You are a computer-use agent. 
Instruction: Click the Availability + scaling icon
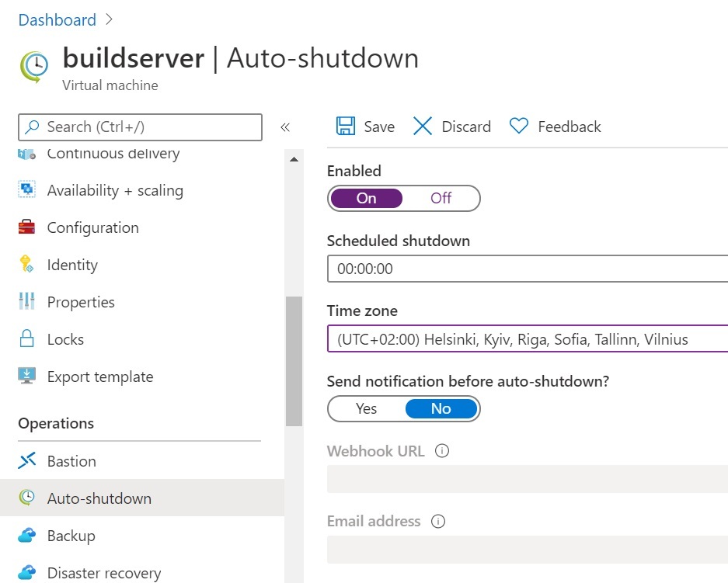[x=26, y=189]
